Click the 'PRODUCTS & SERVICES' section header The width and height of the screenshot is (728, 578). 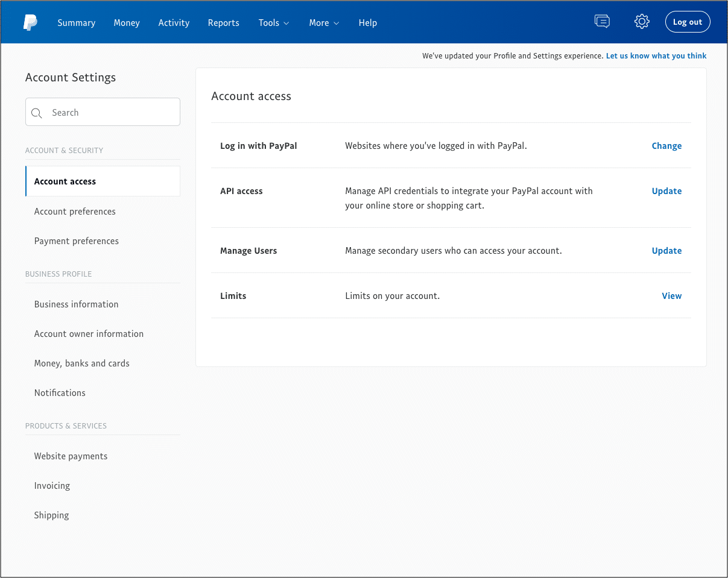(66, 426)
